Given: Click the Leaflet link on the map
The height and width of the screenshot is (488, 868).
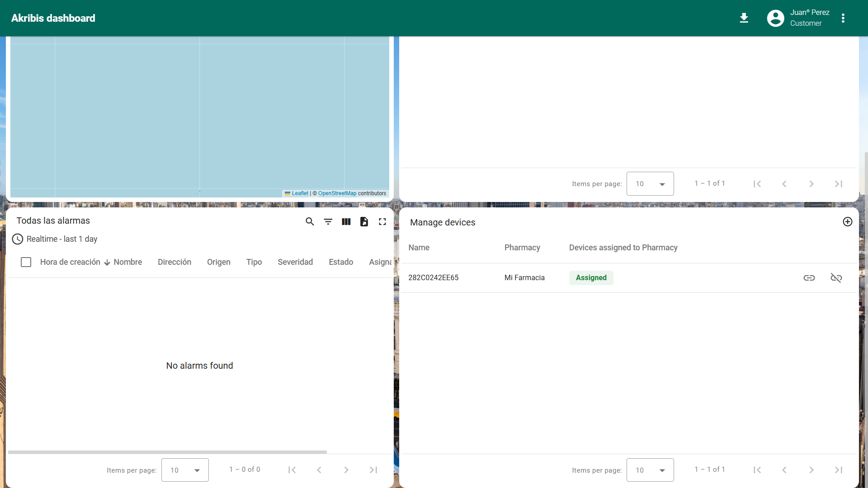Looking at the screenshot, I should (300, 193).
